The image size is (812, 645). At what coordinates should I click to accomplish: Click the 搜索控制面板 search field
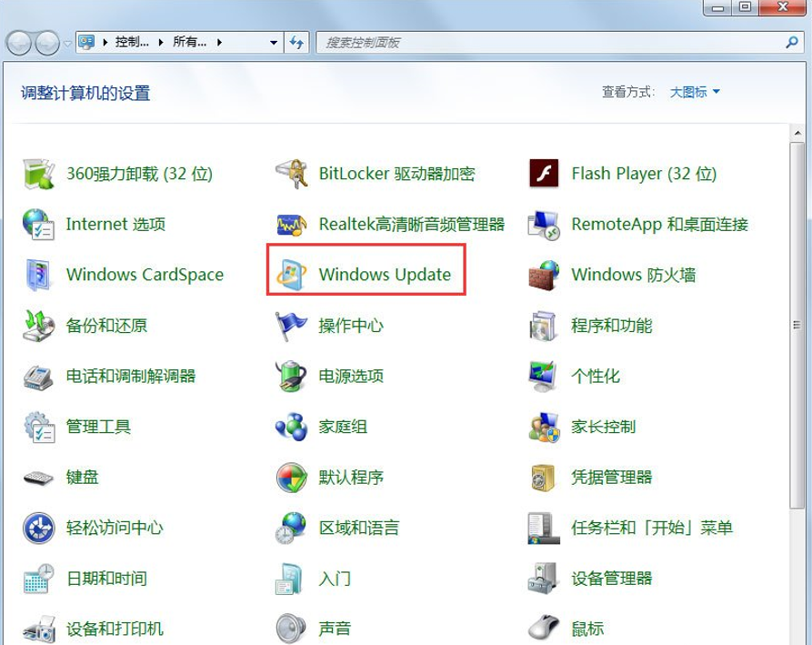coord(560,43)
